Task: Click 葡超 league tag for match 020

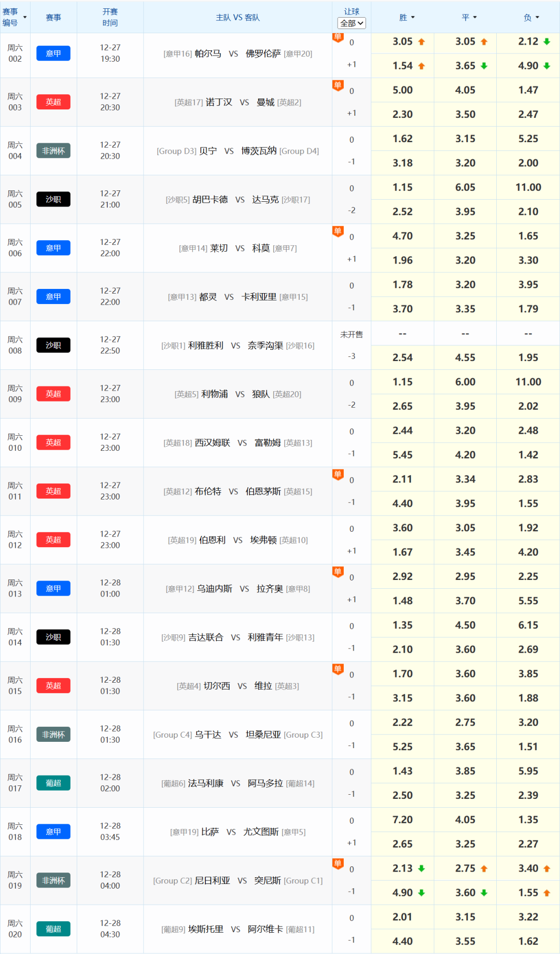Action: pos(53,929)
